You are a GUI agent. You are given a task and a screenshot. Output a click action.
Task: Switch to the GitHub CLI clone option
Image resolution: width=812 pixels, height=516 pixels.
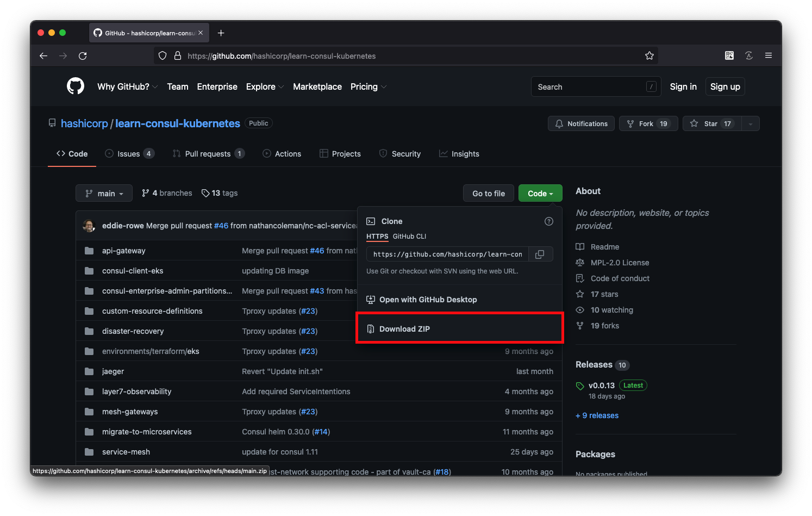click(409, 237)
